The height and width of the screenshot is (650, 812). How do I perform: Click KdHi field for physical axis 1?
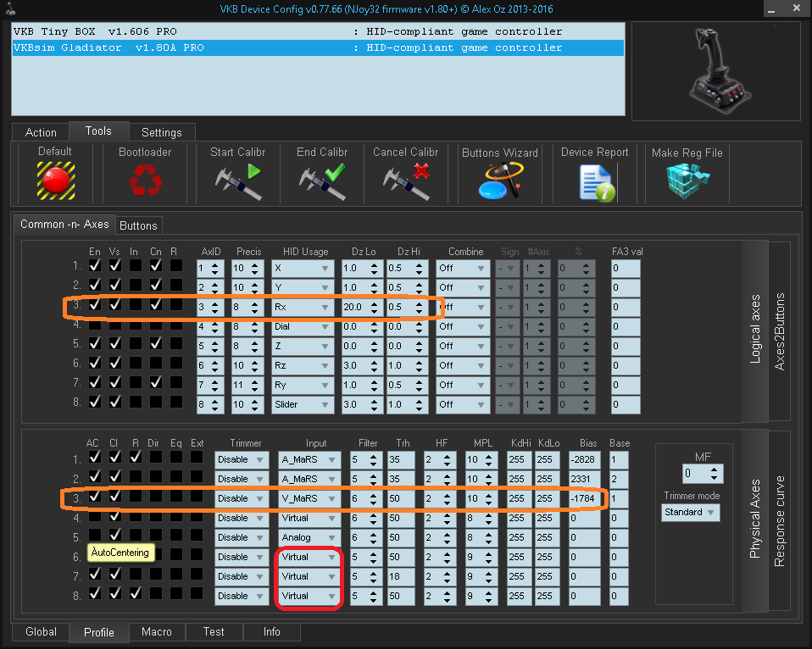click(520, 459)
